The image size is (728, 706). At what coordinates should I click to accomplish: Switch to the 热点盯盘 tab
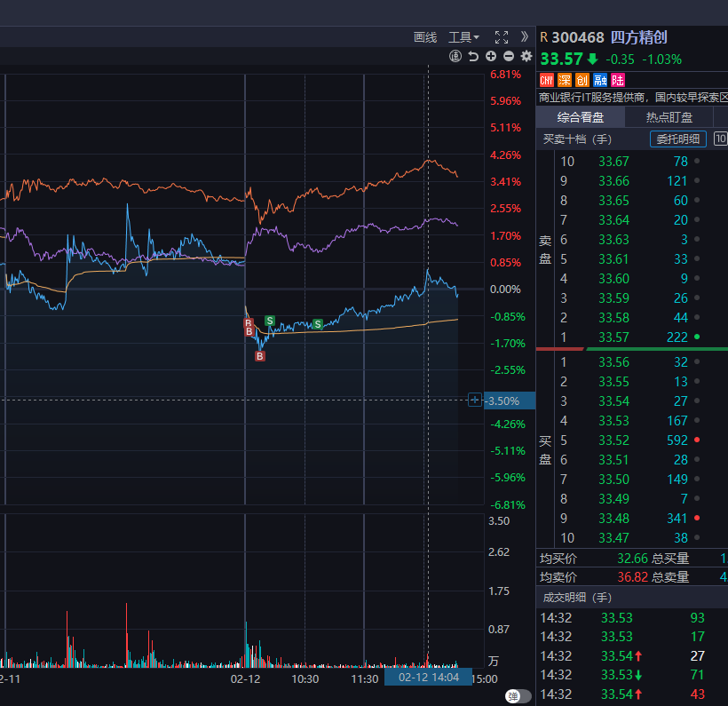point(669,117)
